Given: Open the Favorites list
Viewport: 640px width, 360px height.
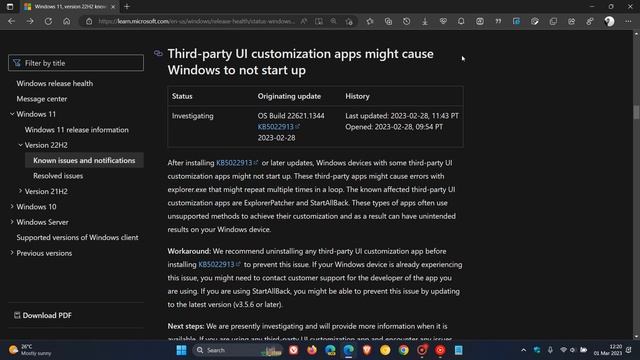Looking at the screenshot, I should click(x=370, y=21).
